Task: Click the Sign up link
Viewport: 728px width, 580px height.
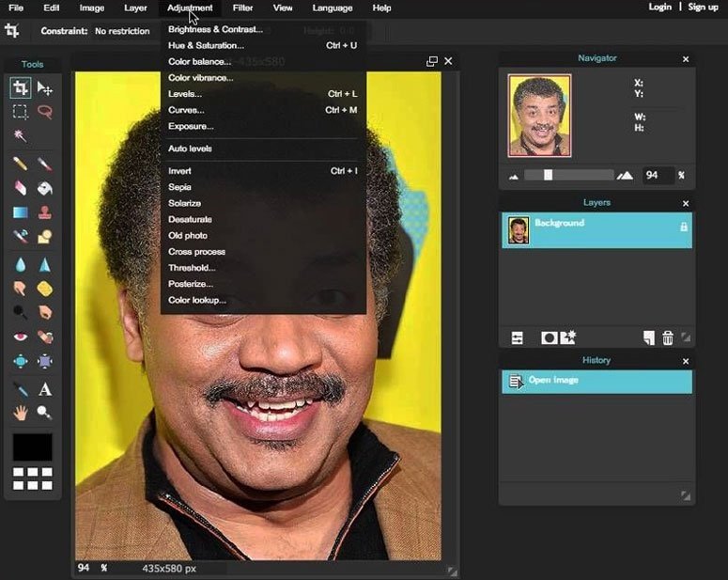Action: coord(703,7)
